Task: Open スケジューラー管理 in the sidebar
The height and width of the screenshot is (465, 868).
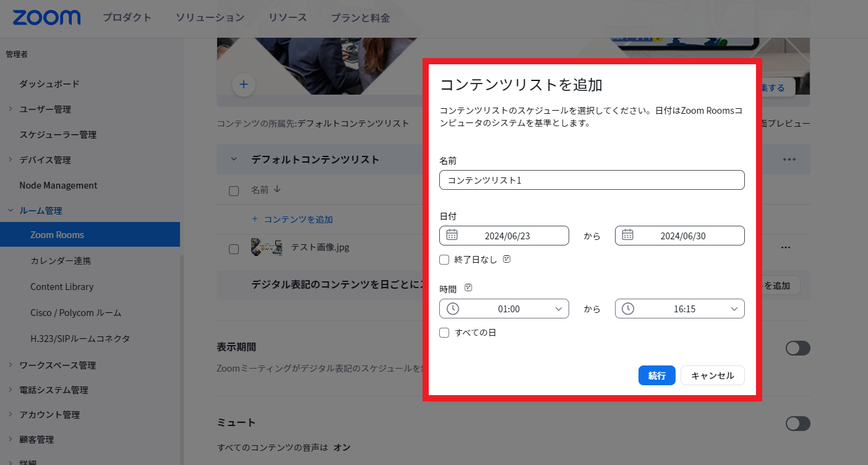Action: click(x=58, y=134)
